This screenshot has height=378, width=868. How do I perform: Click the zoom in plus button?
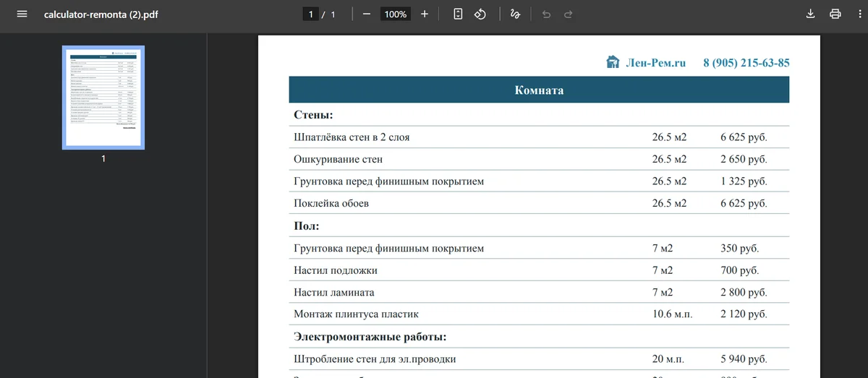(424, 14)
